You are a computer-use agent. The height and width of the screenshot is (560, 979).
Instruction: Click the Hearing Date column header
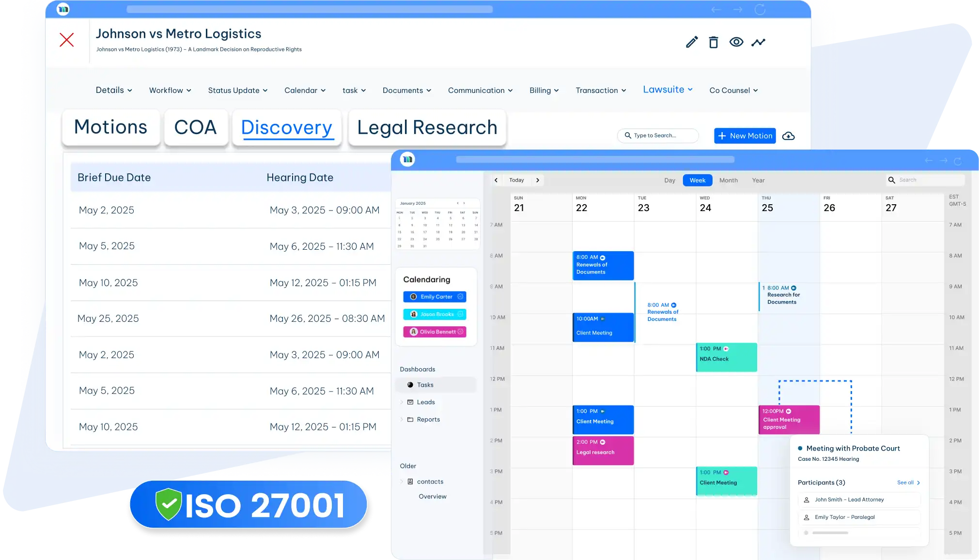coord(300,178)
